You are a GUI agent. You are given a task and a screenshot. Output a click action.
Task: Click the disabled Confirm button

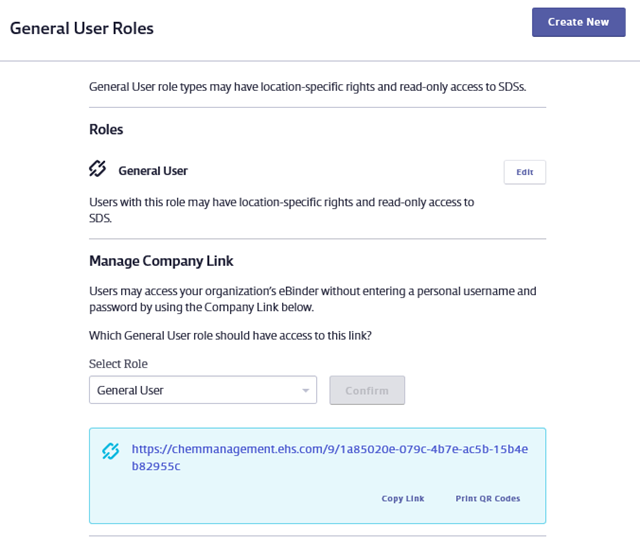(x=367, y=390)
